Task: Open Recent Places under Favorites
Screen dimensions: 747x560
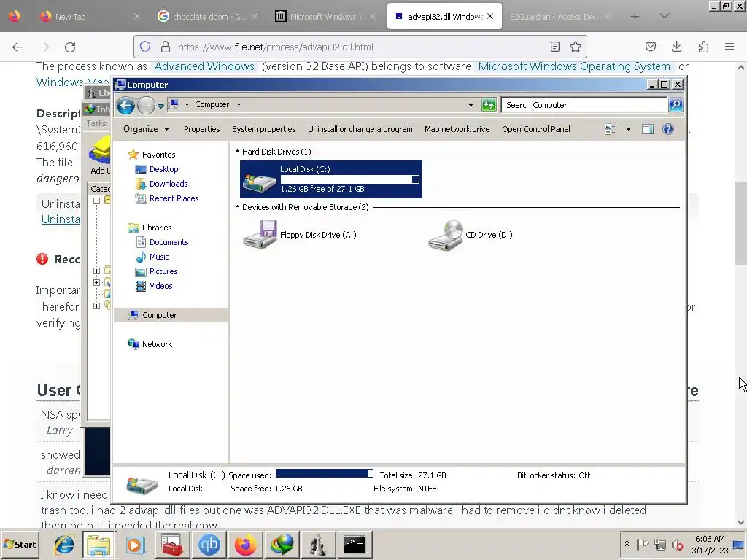Action: (174, 198)
